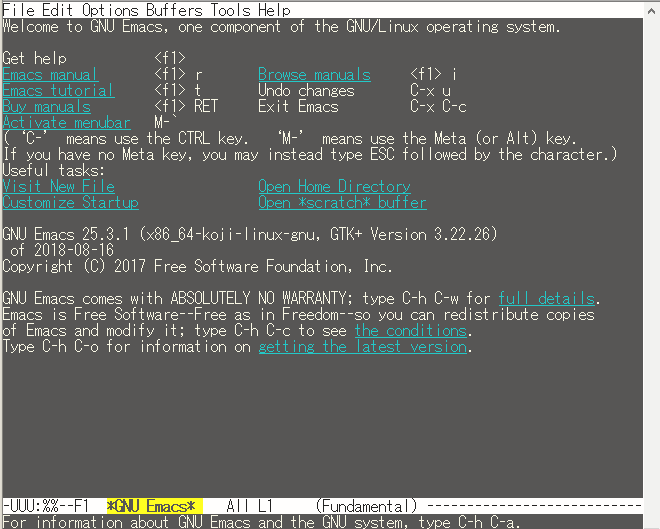Click the Exit Emacs text

(298, 106)
